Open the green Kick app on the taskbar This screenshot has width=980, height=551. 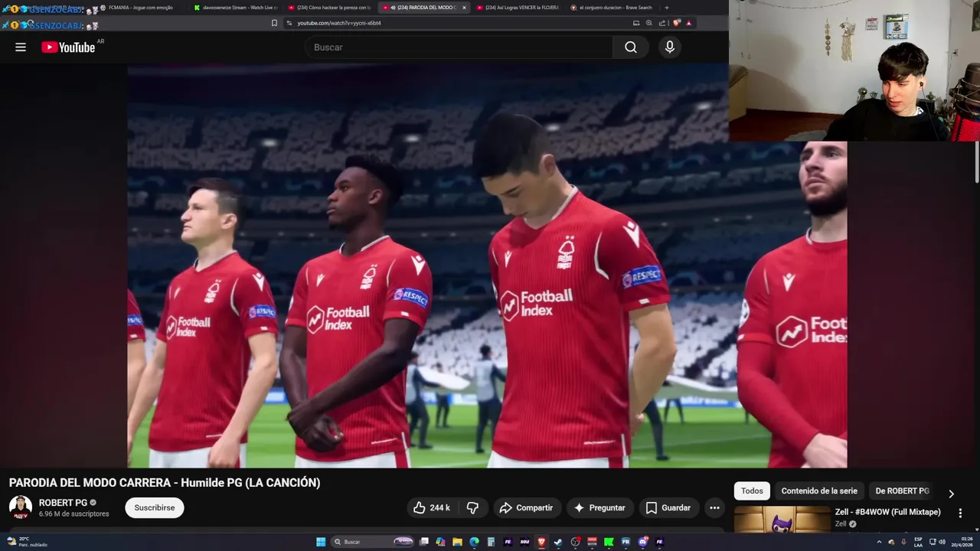point(609,542)
